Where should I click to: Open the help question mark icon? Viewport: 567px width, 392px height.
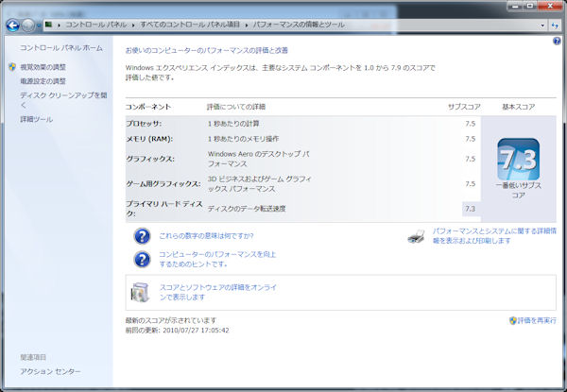coord(557,42)
